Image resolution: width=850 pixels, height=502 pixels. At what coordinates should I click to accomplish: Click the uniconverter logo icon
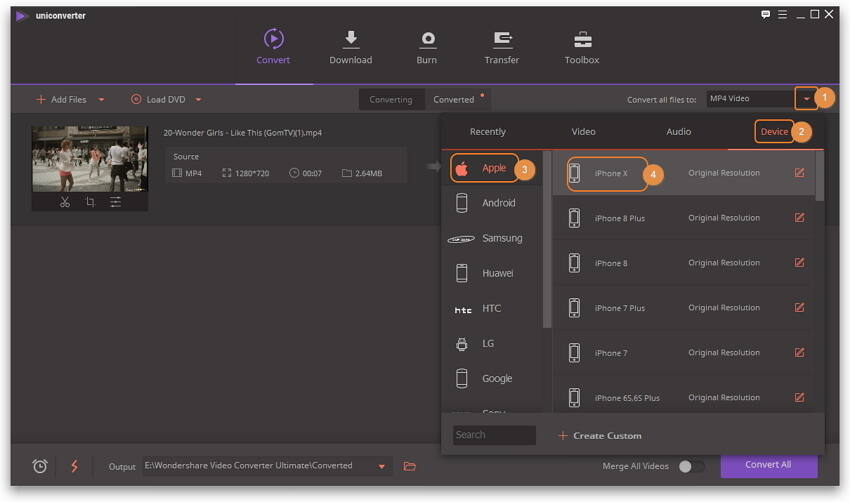coord(22,16)
